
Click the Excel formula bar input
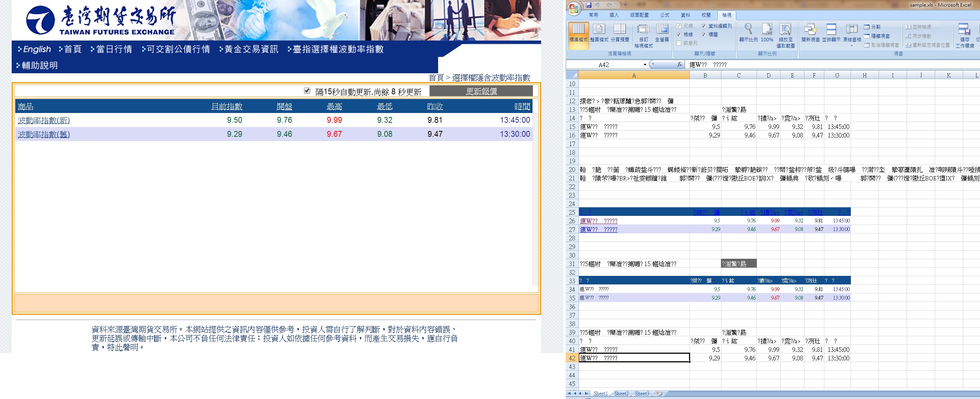click(833, 65)
